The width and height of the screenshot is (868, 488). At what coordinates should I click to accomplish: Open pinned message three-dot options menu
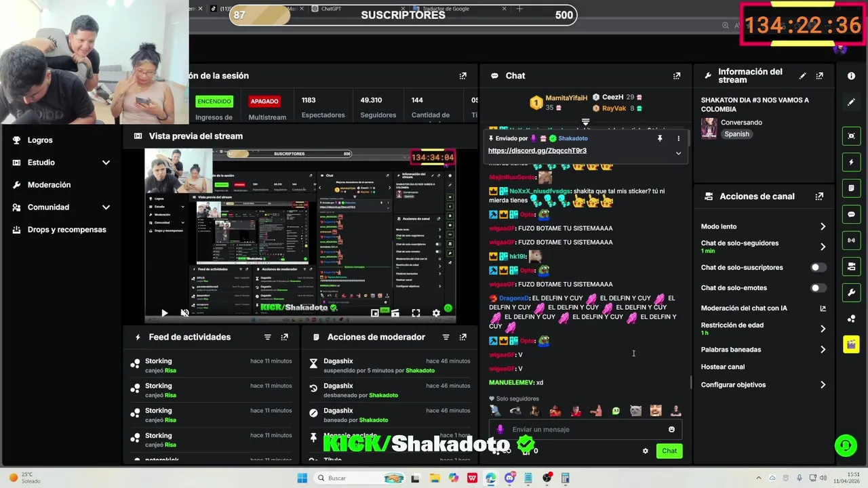[678, 138]
